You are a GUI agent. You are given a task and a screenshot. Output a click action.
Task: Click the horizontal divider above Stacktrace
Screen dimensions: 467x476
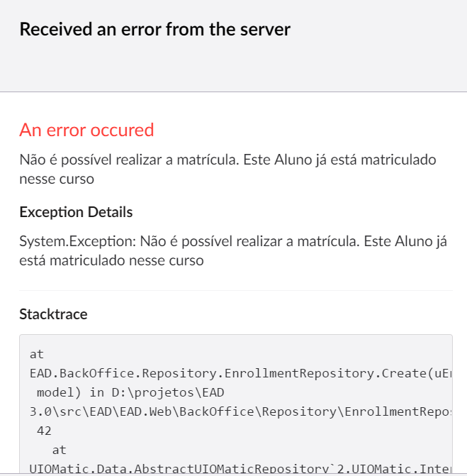tap(236, 291)
